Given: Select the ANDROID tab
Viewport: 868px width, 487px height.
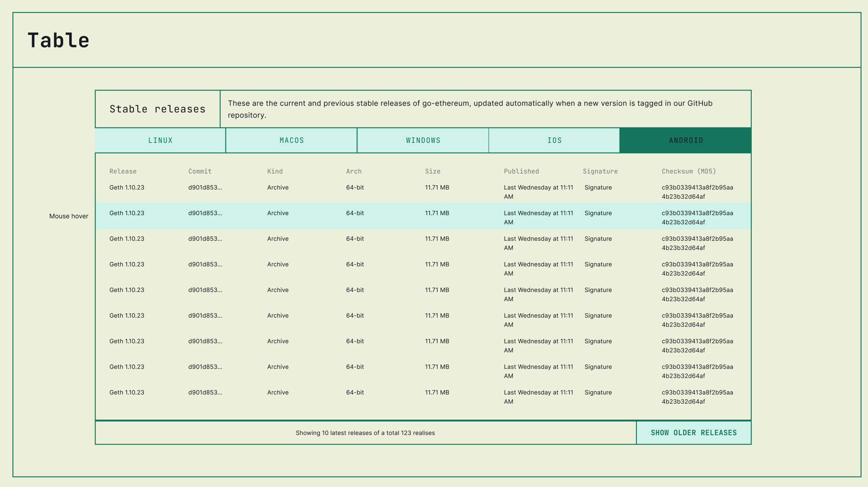Looking at the screenshot, I should (x=685, y=141).
